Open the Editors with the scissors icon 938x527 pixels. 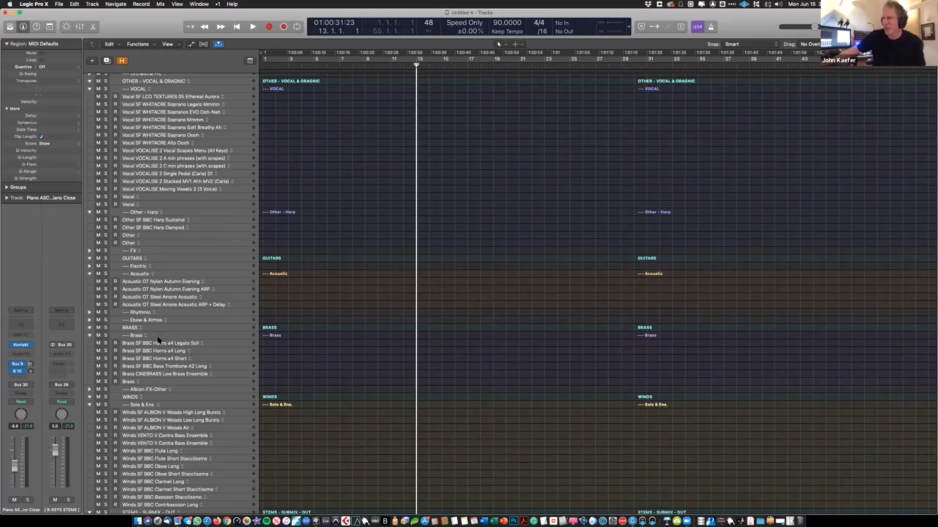coord(94,27)
